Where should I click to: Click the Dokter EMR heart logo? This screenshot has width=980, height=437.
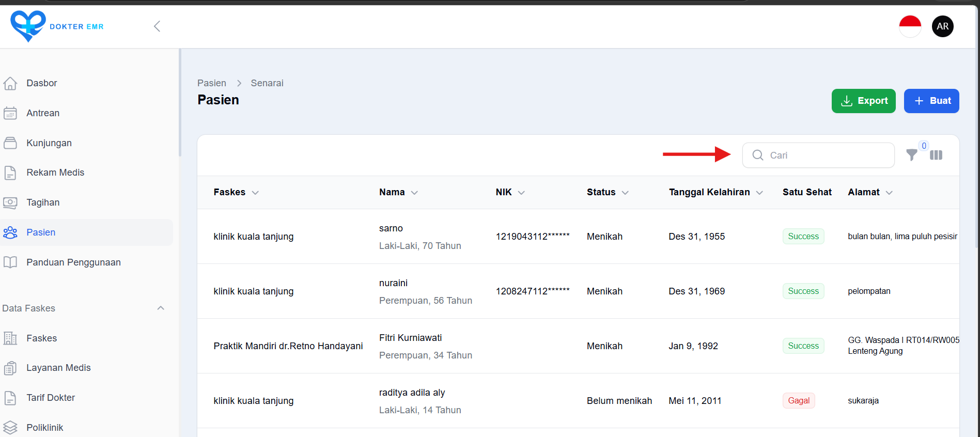coord(28,26)
